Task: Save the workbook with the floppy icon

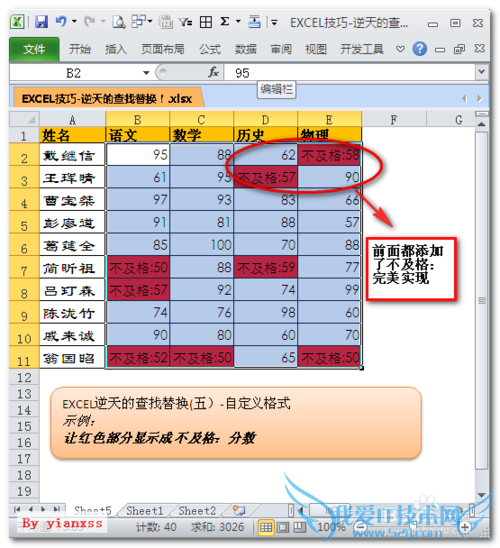Action: tap(41, 22)
